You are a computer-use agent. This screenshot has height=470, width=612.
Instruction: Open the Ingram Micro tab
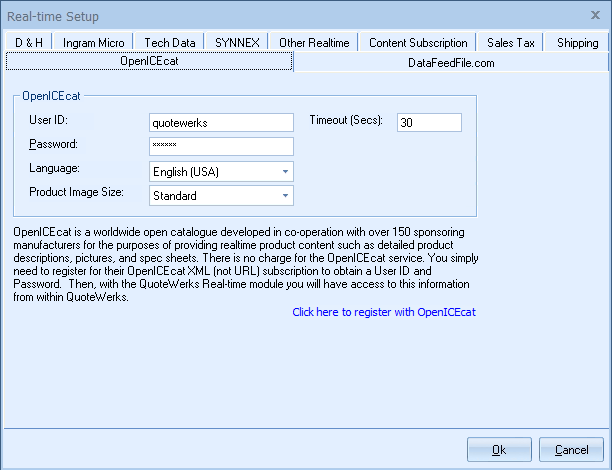point(93,42)
